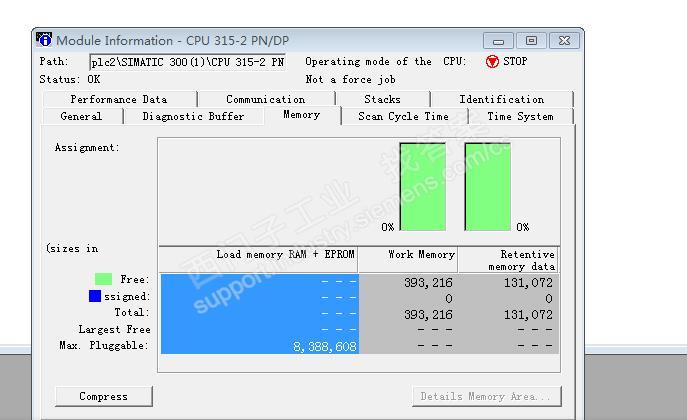Click inside the Path input field
The height and width of the screenshot is (420, 687).
pyautogui.click(x=188, y=62)
